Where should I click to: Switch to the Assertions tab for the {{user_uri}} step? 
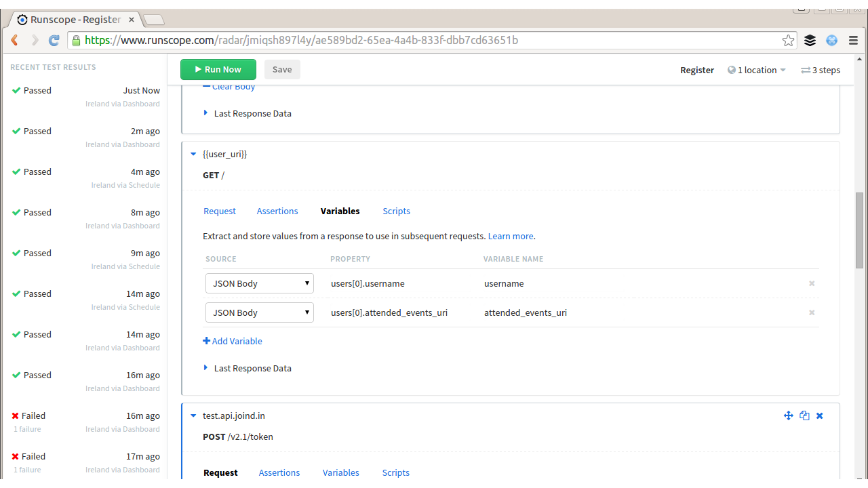pos(277,211)
